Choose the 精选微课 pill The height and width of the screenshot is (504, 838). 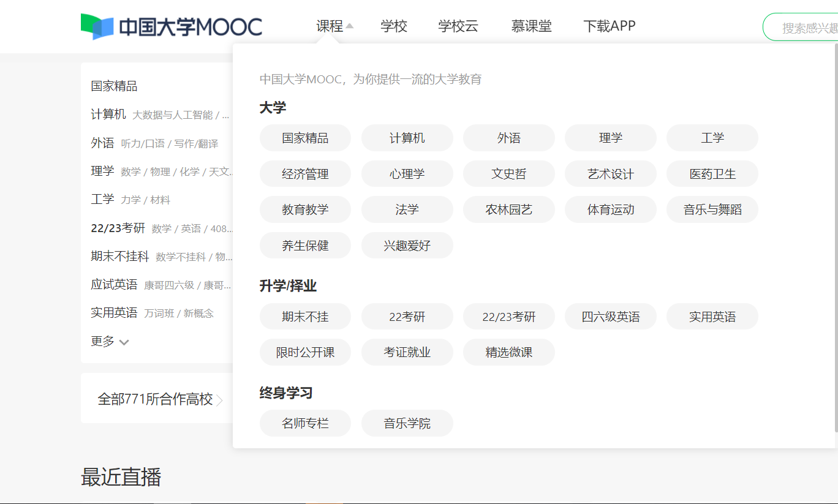[x=509, y=352]
